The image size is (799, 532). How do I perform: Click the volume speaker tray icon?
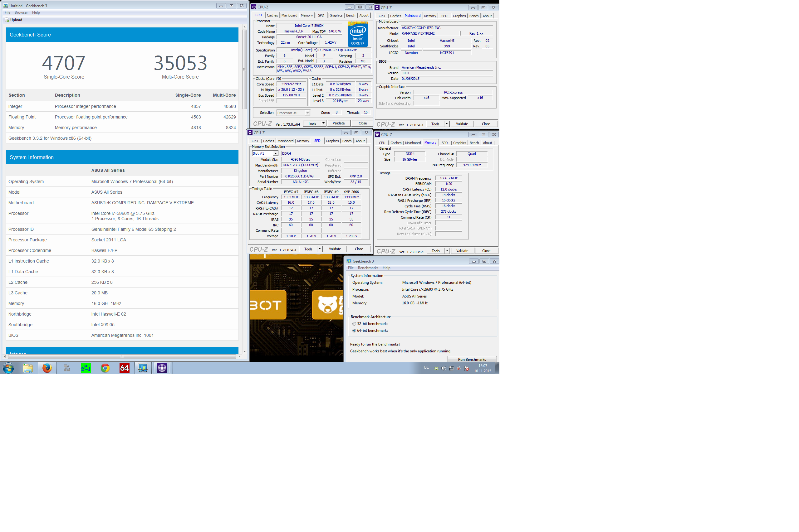[x=444, y=369]
